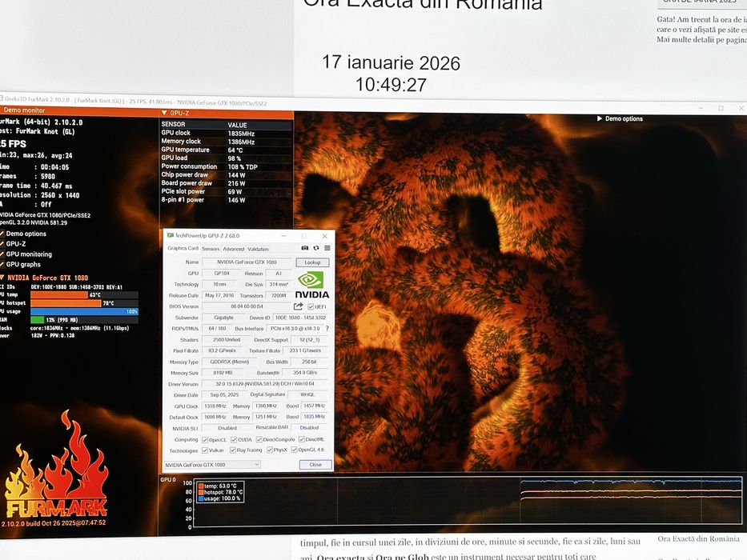
Task: Maximize the FurMark window
Action: click(721, 108)
